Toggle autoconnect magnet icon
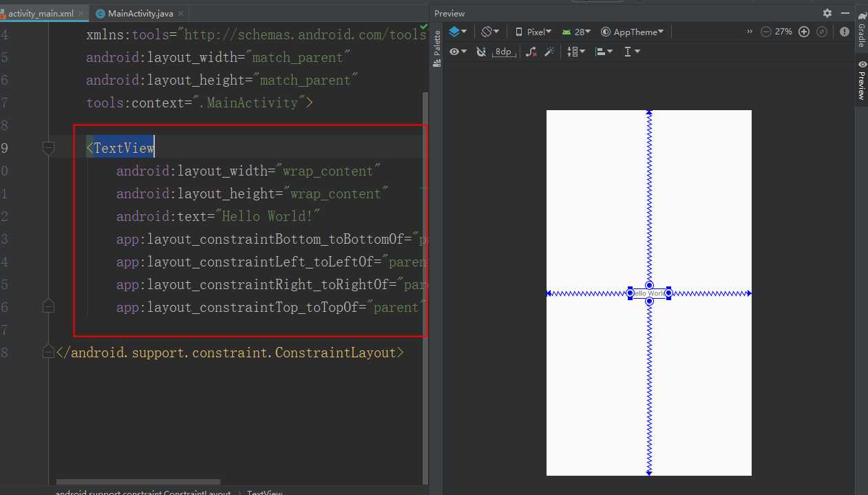This screenshot has width=868, height=495. [x=481, y=52]
